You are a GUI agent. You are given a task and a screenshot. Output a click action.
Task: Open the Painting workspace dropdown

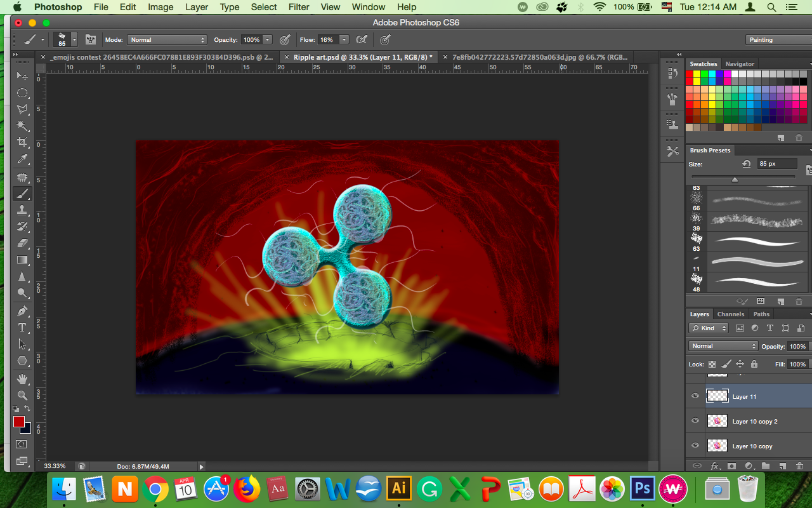click(778, 39)
